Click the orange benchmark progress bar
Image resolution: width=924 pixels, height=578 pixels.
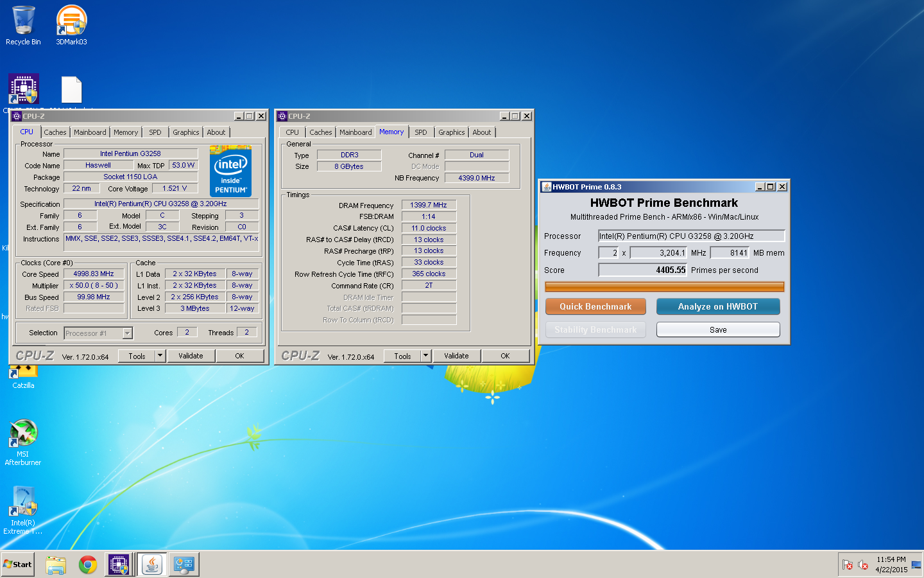pyautogui.click(x=664, y=286)
